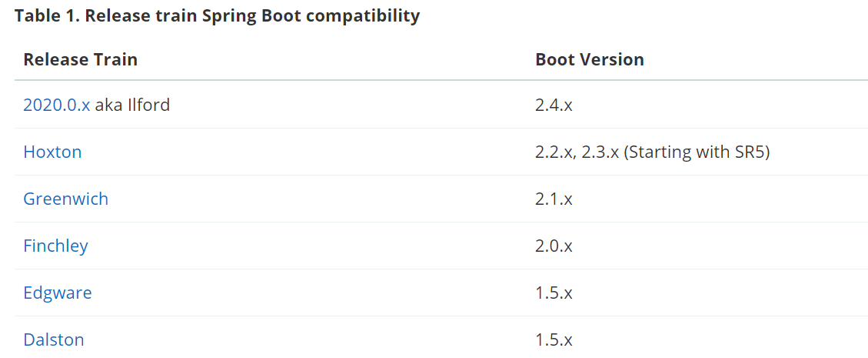Screen dimensions: 868x358
Task: Go to the Dalston link
Action: pyautogui.click(x=54, y=340)
